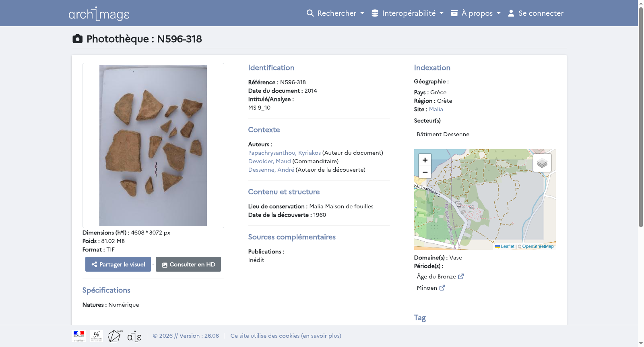Click Partager le visuel button
Image resolution: width=644 pixels, height=347 pixels.
pos(118,264)
